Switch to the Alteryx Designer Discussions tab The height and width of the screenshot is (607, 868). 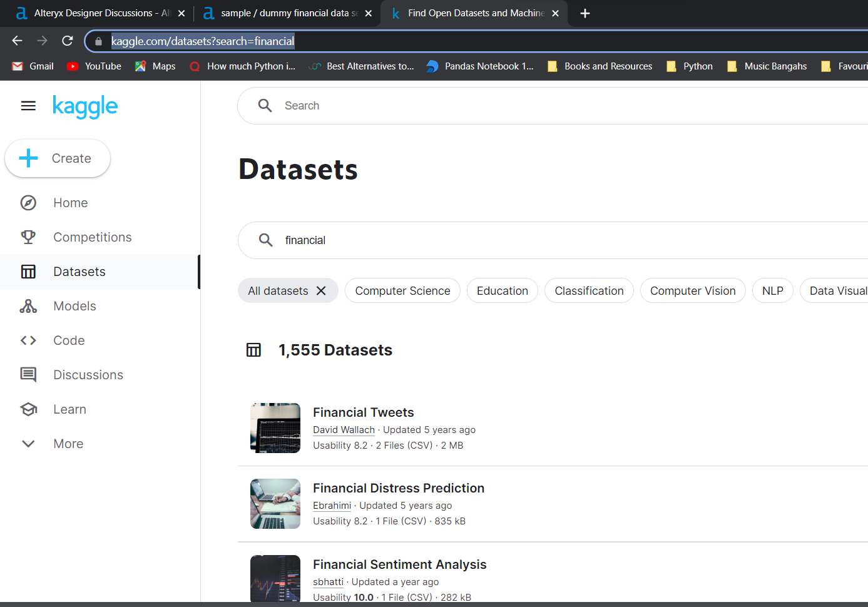94,13
